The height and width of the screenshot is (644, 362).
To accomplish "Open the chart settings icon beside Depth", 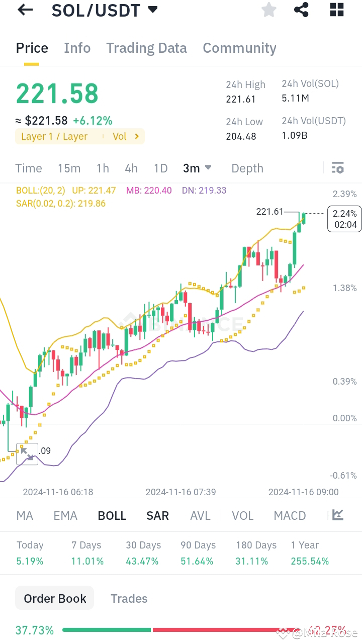I will [338, 167].
